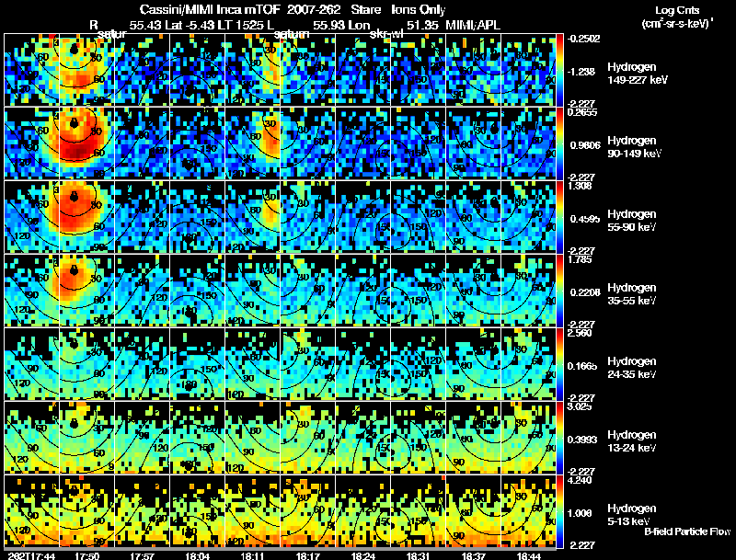Click the "18:37" time label
The image size is (736, 560).
474,556
